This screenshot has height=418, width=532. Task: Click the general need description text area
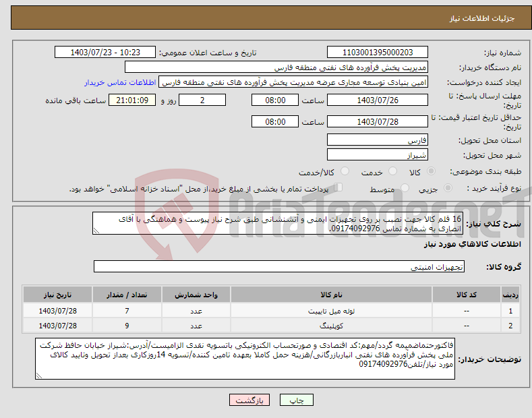(278, 223)
